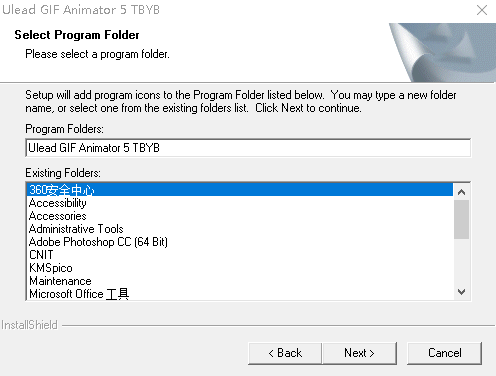Click the list scrollbar up arrow
The height and width of the screenshot is (376, 496).
click(x=461, y=192)
